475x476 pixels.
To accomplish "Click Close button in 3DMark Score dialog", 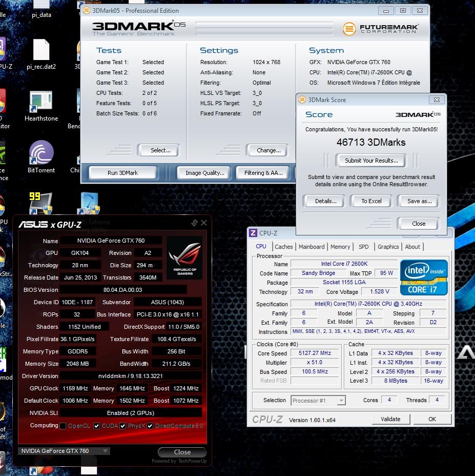I will (419, 224).
